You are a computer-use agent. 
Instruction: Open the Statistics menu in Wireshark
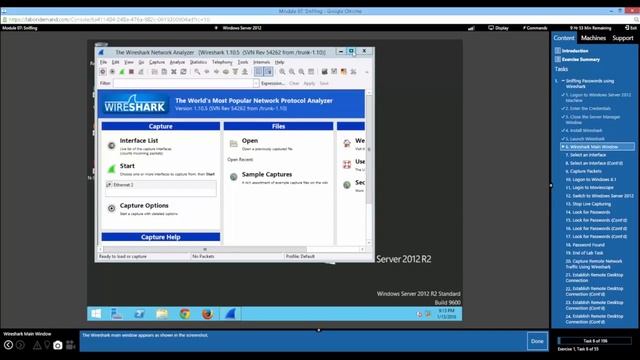[198, 62]
